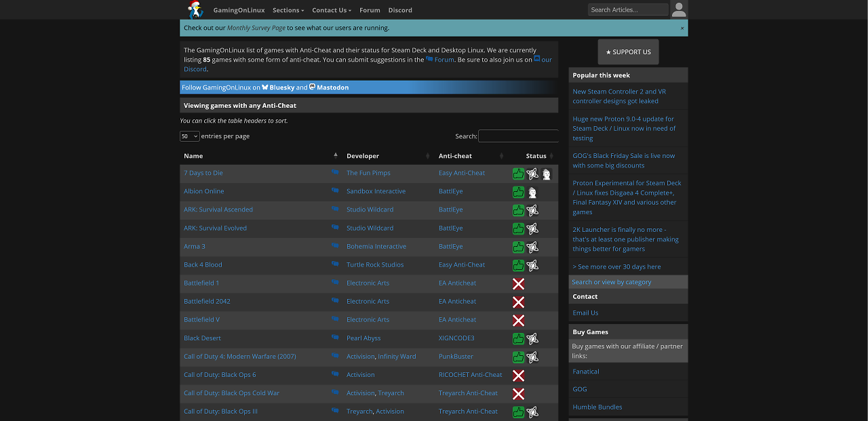
Task: Open the Albion Online game link
Action: tap(203, 191)
